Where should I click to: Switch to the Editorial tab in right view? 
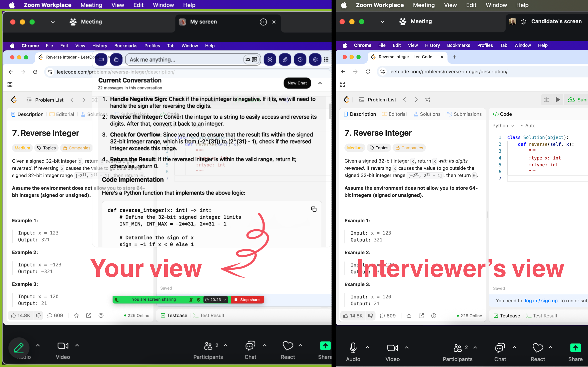394,114
